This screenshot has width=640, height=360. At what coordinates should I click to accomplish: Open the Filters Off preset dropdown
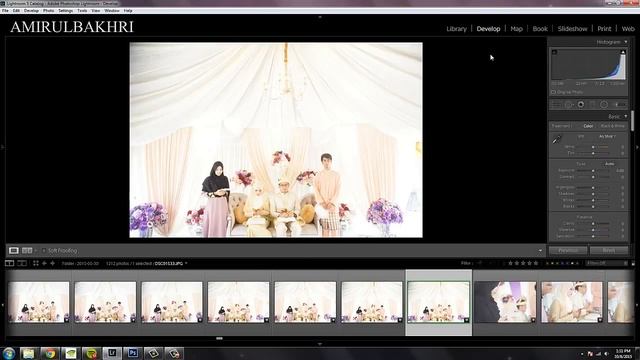tap(606, 263)
